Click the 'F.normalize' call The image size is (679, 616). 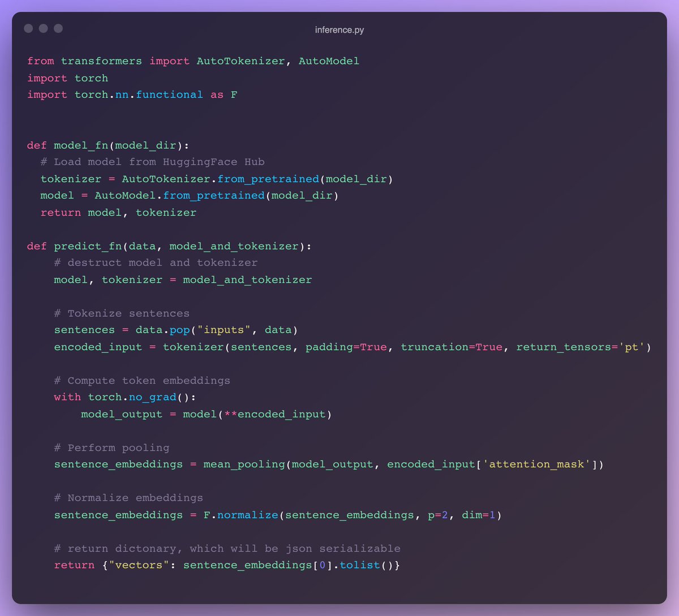pos(240,515)
